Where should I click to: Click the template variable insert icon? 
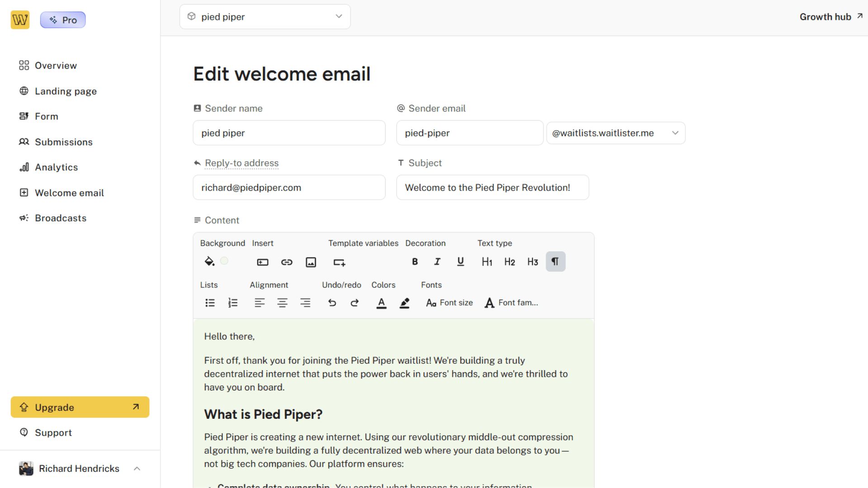(x=339, y=262)
